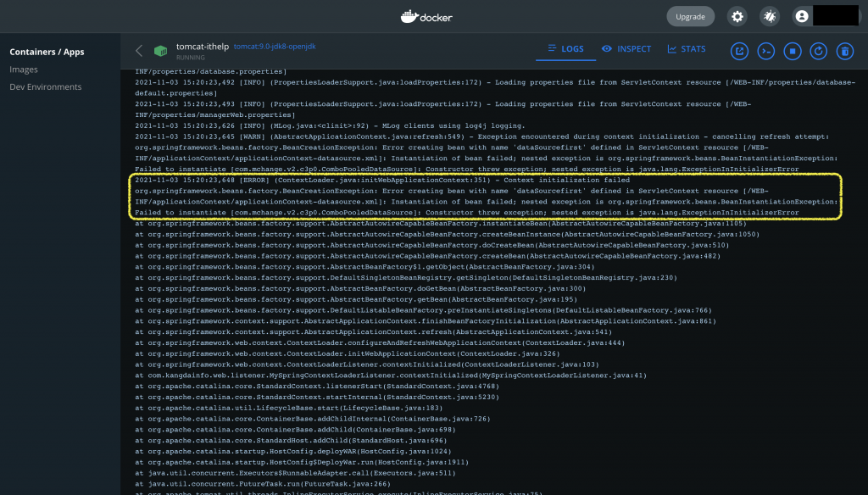Open Dev Environments in the sidebar
The height and width of the screenshot is (495, 868).
click(46, 87)
